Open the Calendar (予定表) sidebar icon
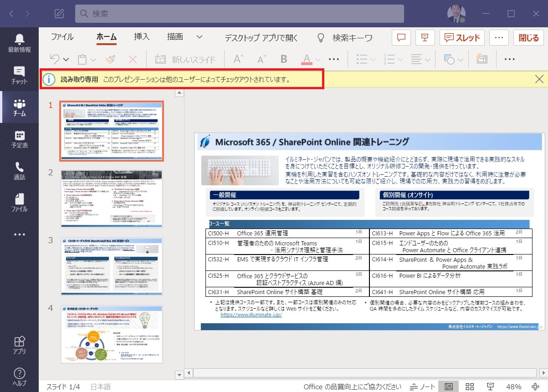 (x=19, y=139)
